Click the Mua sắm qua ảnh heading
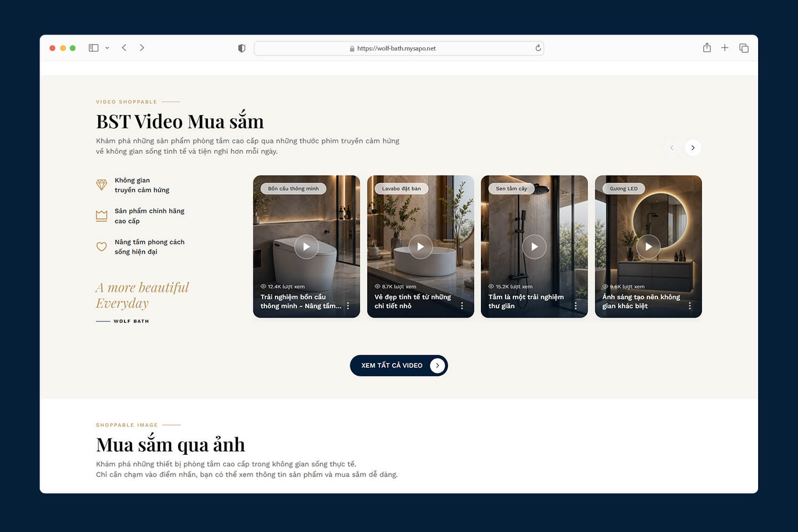The height and width of the screenshot is (532, 798). [x=170, y=444]
